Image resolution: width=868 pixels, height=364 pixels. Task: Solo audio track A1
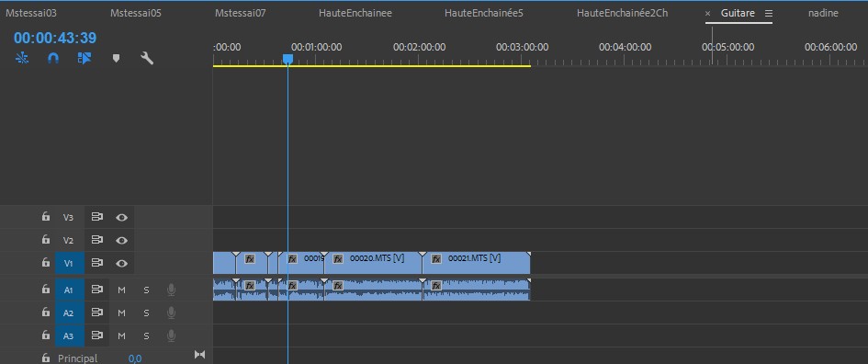click(x=147, y=290)
